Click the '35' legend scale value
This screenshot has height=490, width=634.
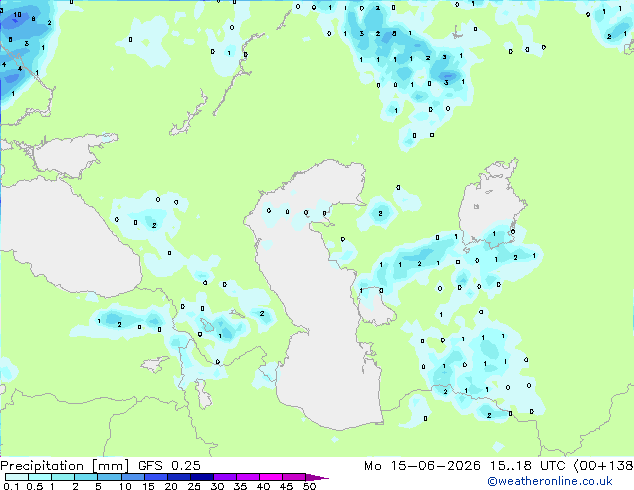(x=240, y=486)
